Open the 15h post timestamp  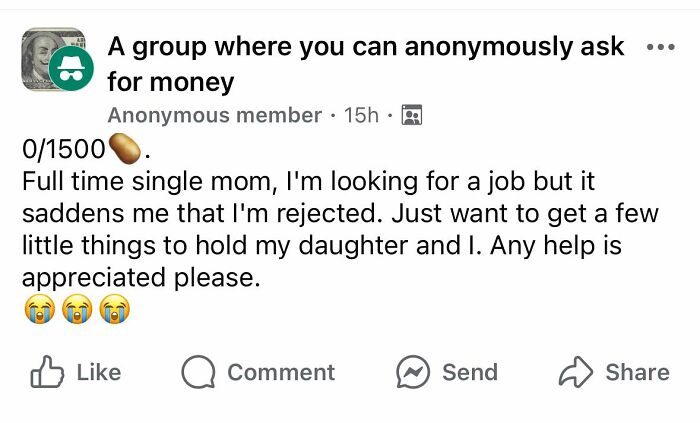click(x=360, y=115)
